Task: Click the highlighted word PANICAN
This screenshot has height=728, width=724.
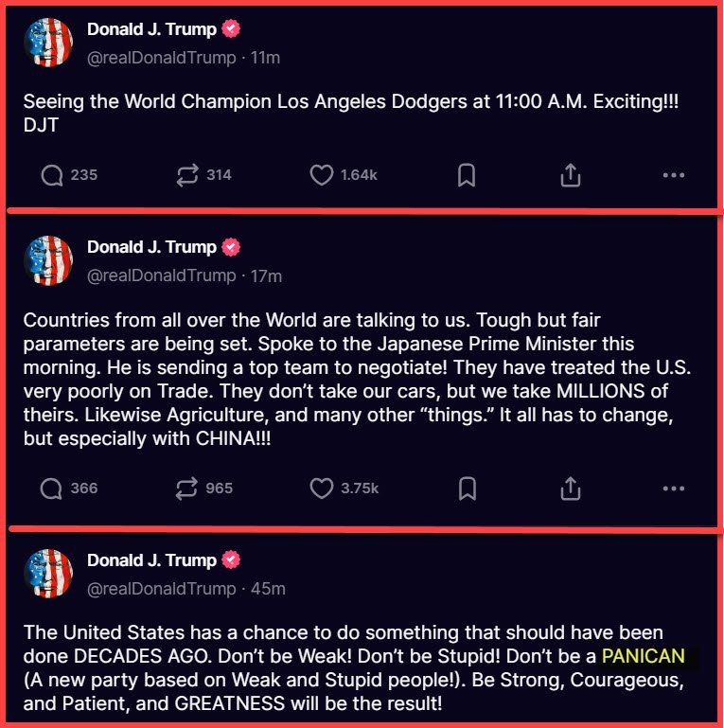Action: tap(643, 656)
